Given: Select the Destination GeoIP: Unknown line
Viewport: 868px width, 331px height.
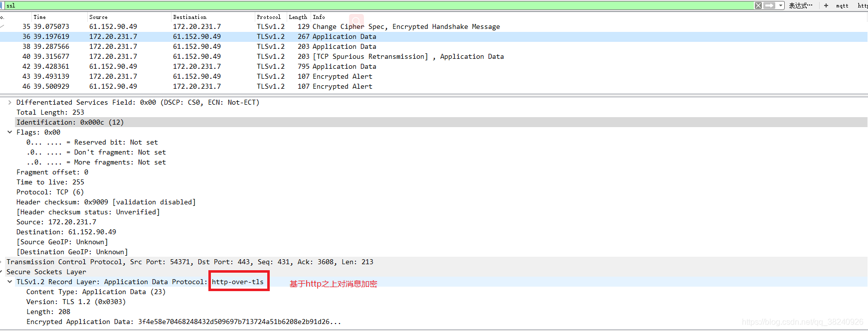Looking at the screenshot, I should coord(72,252).
